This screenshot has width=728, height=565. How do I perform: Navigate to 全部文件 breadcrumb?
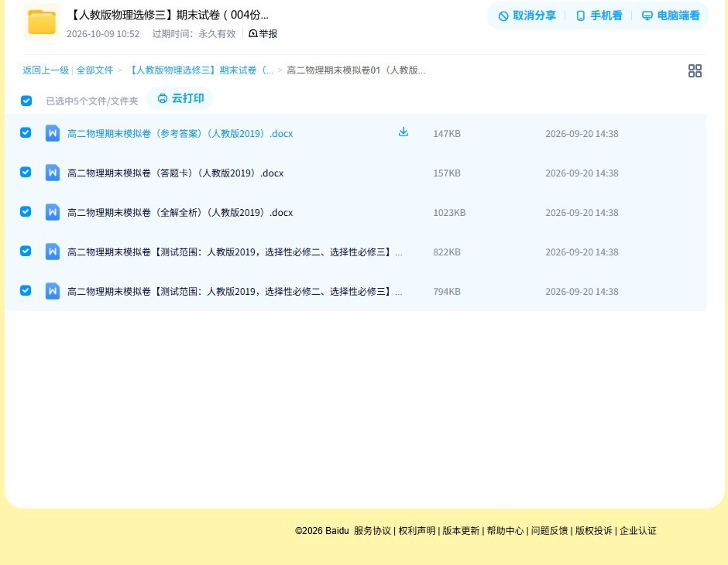pyautogui.click(x=94, y=70)
